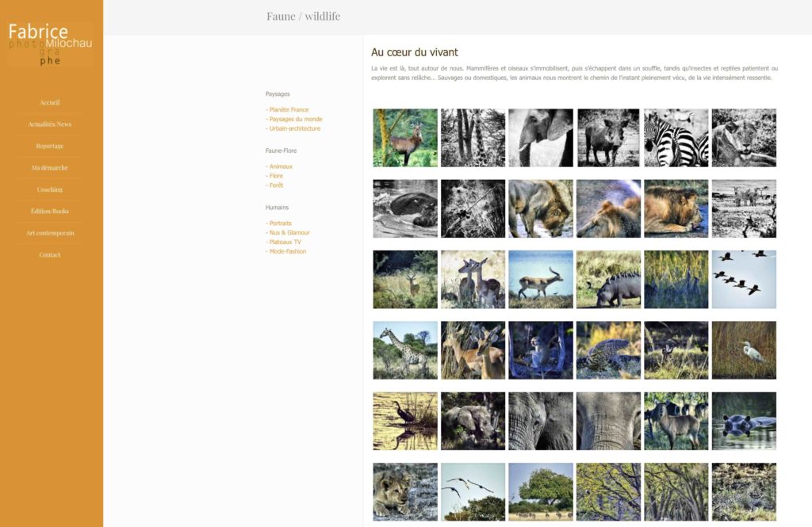Screen dimensions: 812x527
Task: Open the Contact page
Action: pyautogui.click(x=50, y=254)
